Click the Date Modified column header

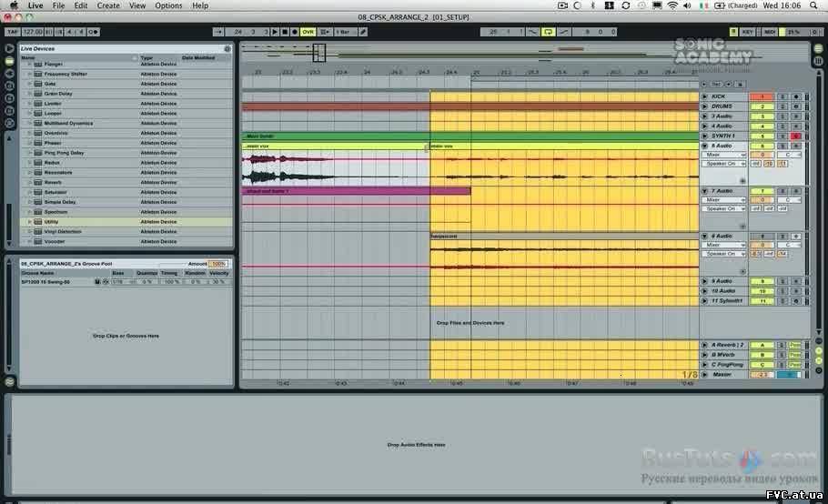(x=198, y=57)
